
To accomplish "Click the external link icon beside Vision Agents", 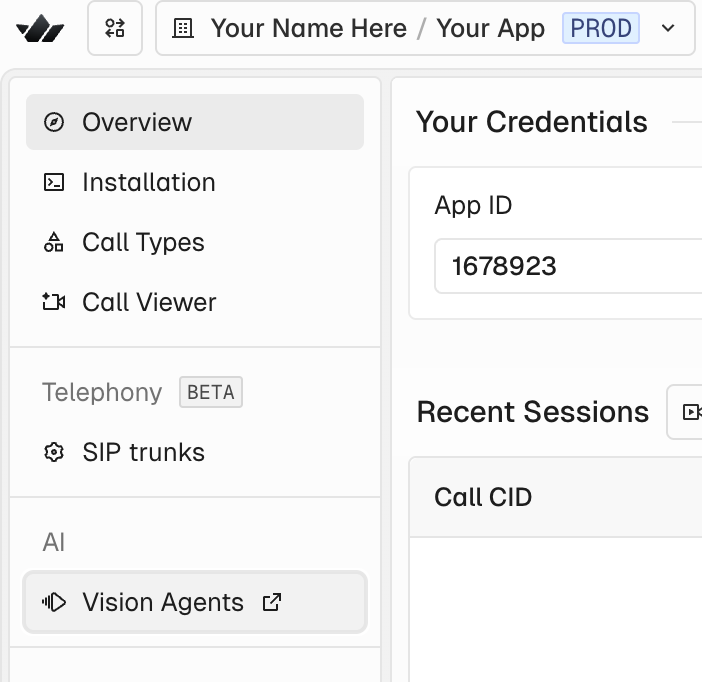I will click(272, 602).
